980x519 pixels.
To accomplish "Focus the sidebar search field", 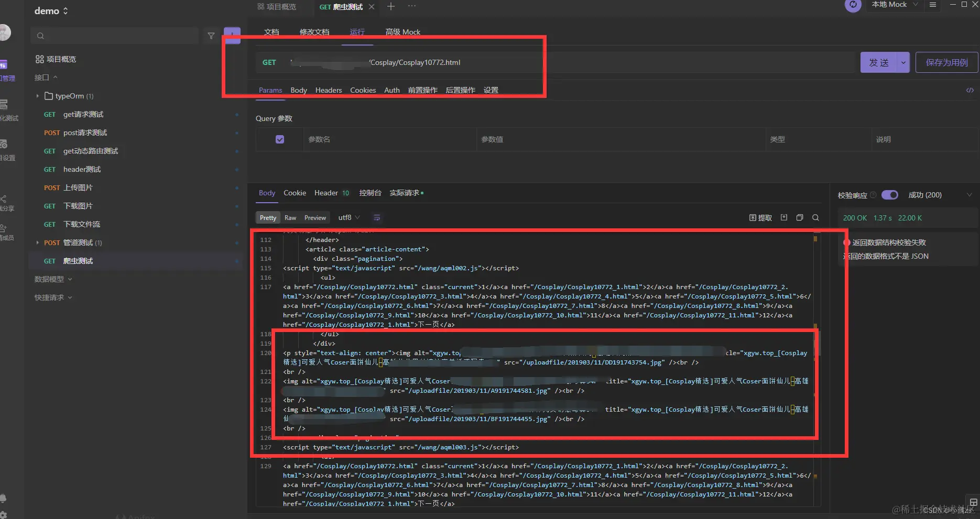I will (x=114, y=36).
